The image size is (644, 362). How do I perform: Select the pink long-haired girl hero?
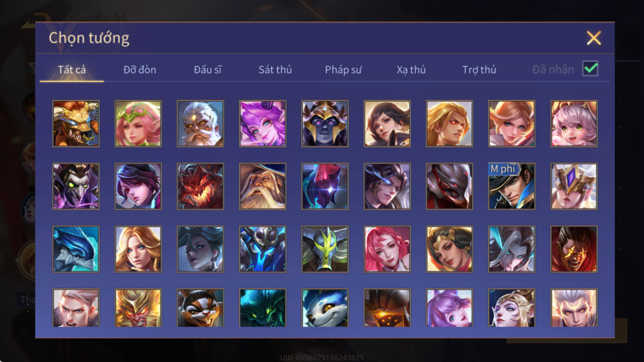point(387,249)
